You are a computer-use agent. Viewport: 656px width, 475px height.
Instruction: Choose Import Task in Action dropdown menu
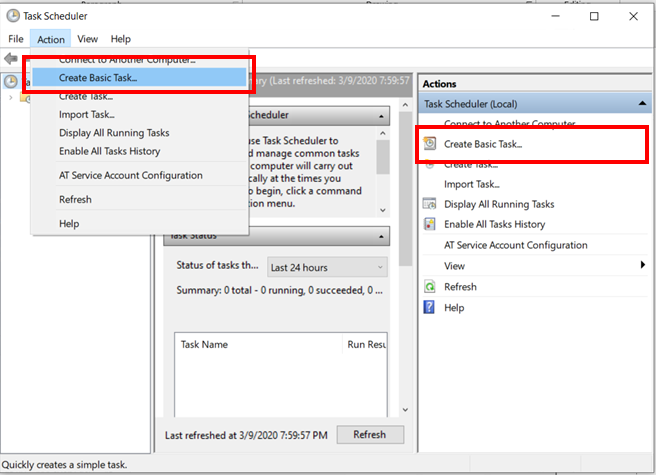pyautogui.click(x=139, y=114)
